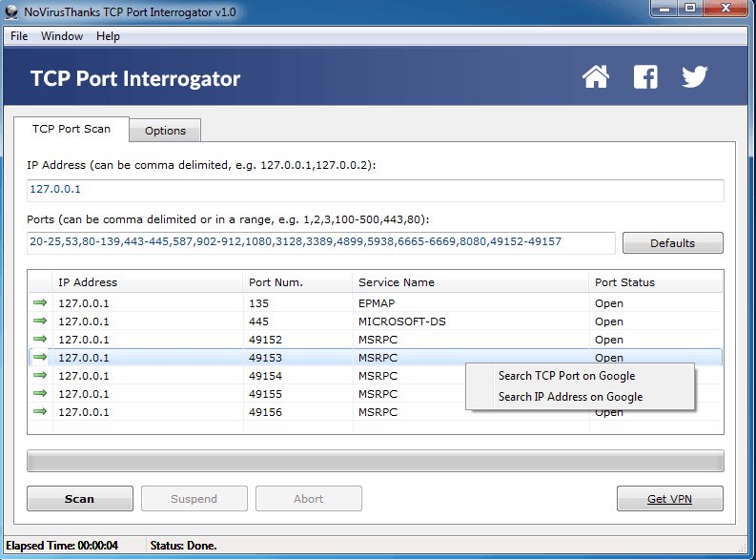The width and height of the screenshot is (756, 560).
Task: Minimize the TCP Port Interrogator window
Action: (664, 9)
